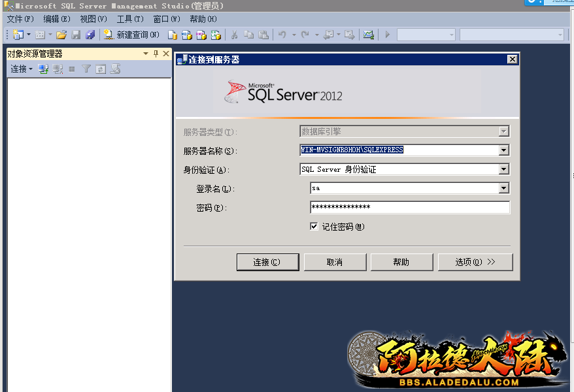Click the Analysis Services MDX Query icon
The image size is (574, 392).
coord(187,35)
